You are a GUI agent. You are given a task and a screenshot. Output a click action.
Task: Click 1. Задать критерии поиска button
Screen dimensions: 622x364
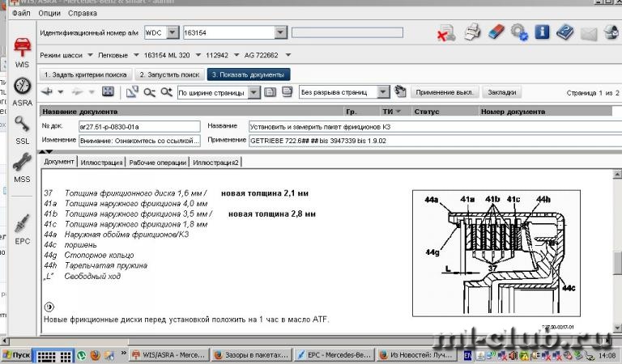(x=85, y=74)
